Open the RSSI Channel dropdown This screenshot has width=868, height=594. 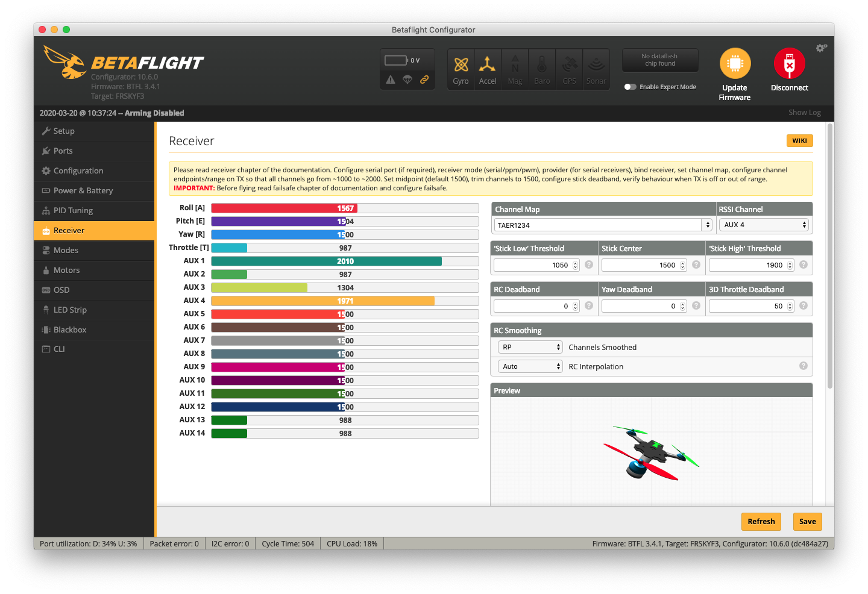coord(764,225)
